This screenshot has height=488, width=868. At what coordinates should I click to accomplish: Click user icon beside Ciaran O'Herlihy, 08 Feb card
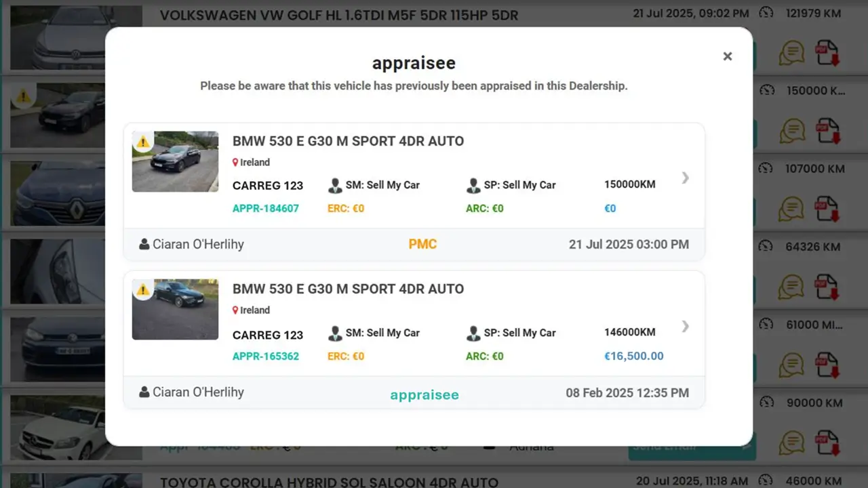[x=144, y=392]
